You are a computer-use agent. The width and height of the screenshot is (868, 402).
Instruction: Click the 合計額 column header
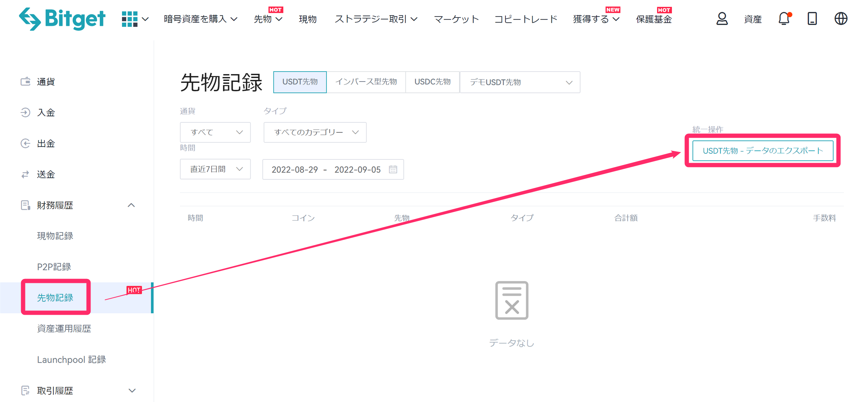point(626,218)
